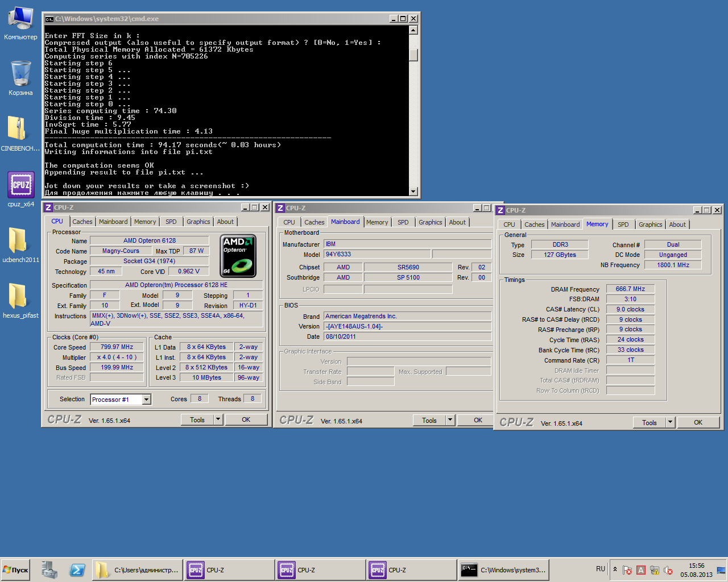Select the hexus_pifast folder icon
Viewport: 728px width, 582px height.
pos(20,301)
